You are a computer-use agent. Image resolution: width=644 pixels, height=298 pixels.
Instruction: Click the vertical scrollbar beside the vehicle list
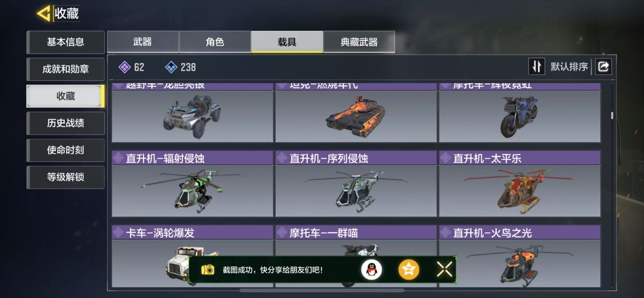(x=612, y=115)
